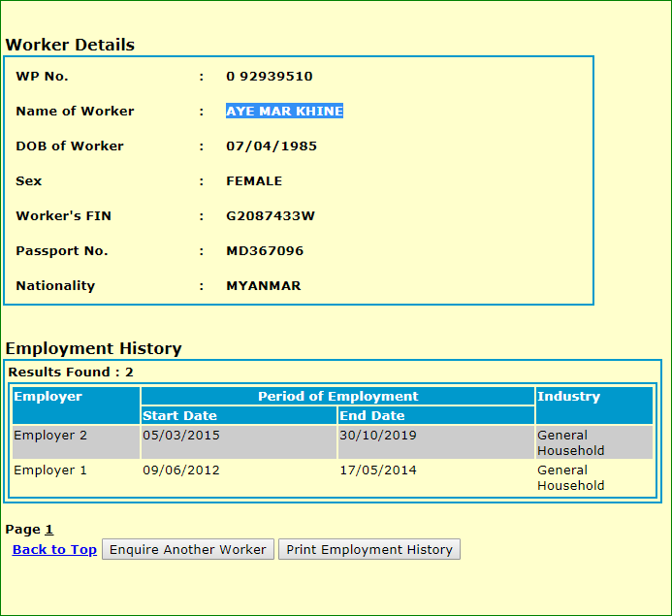Click the WP No. value 0 92939510

point(269,77)
